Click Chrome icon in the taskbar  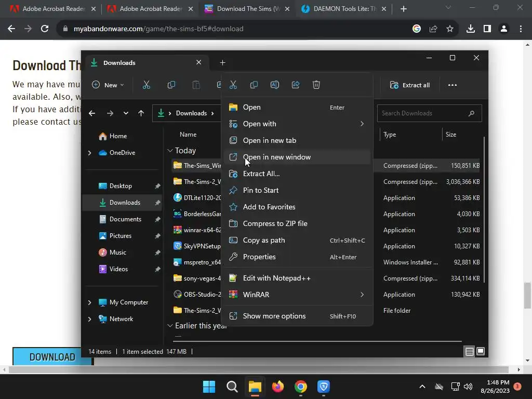(301, 387)
